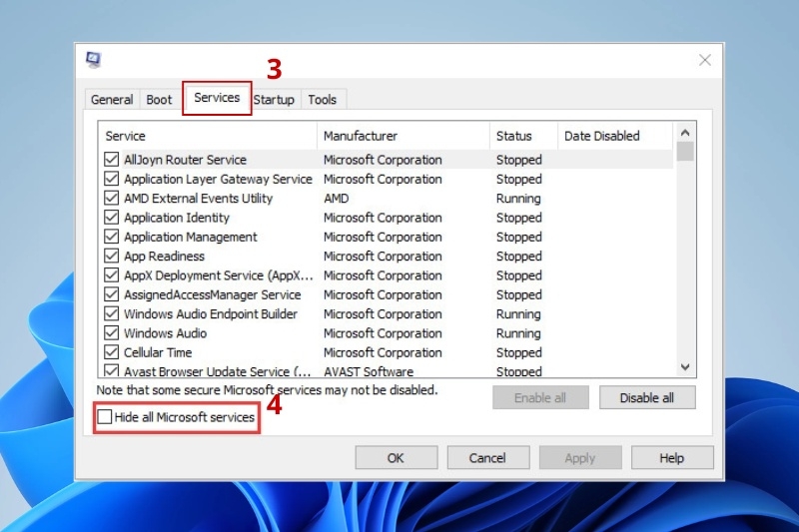Click the AVAST Software manufacturer cell
Image resolution: width=799 pixels, height=532 pixels.
(369, 371)
